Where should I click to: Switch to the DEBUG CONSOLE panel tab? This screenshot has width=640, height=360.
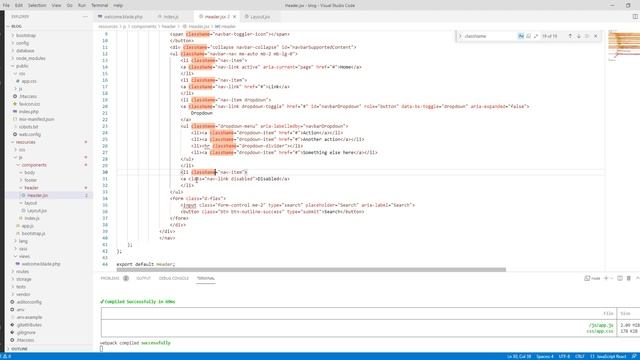pos(173,278)
